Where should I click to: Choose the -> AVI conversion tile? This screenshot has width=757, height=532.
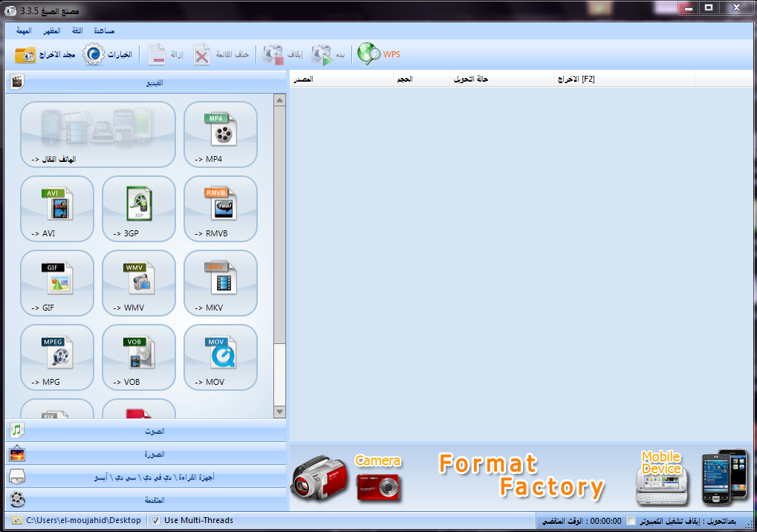point(57,209)
